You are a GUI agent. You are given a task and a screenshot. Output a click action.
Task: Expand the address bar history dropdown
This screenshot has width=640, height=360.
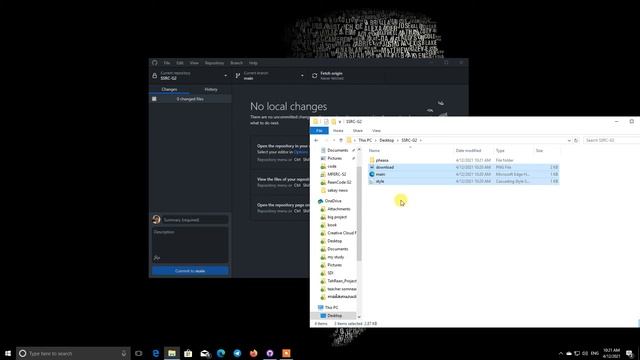click(x=569, y=140)
